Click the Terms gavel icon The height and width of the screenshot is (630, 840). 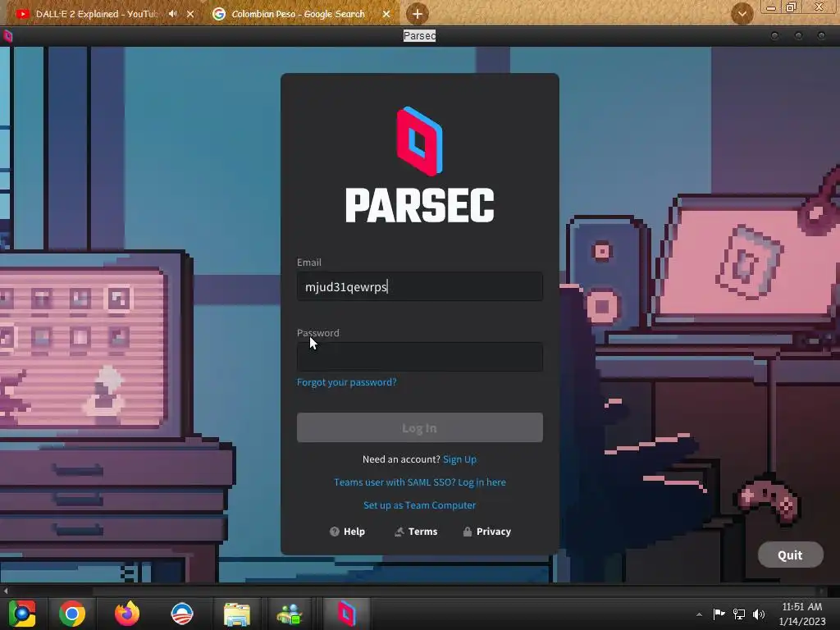tap(399, 532)
